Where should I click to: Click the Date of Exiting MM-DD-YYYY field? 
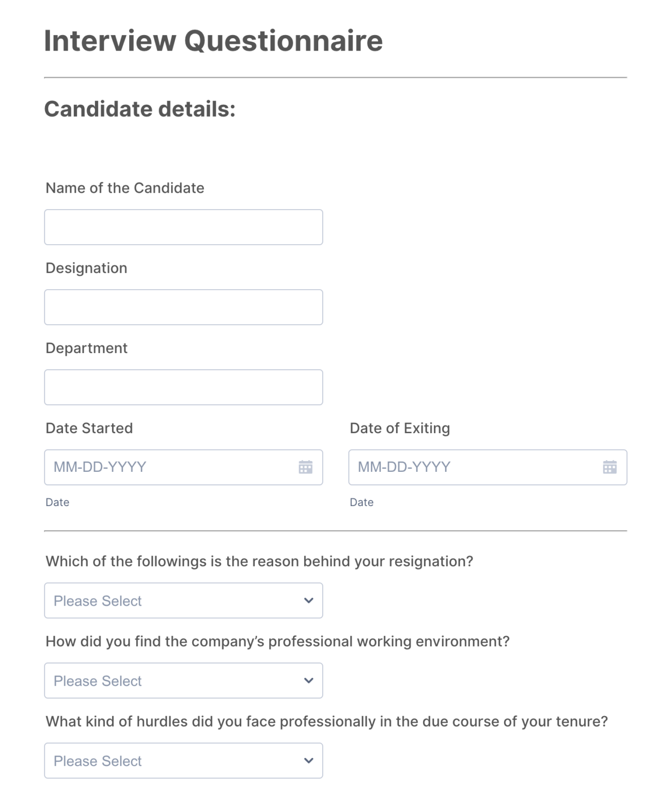[460, 467]
